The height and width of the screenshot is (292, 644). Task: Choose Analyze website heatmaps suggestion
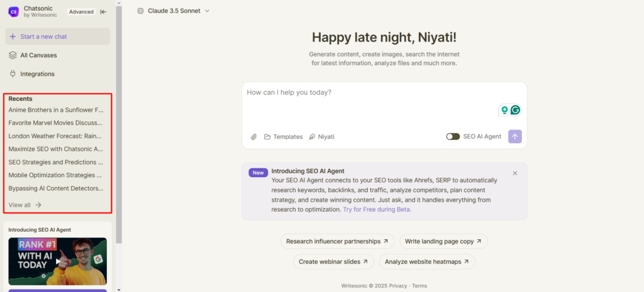tap(427, 262)
